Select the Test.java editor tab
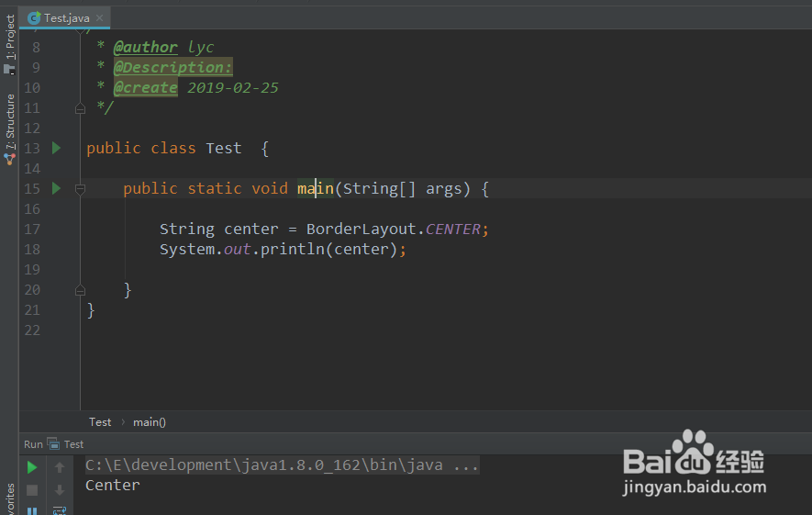 click(66, 18)
